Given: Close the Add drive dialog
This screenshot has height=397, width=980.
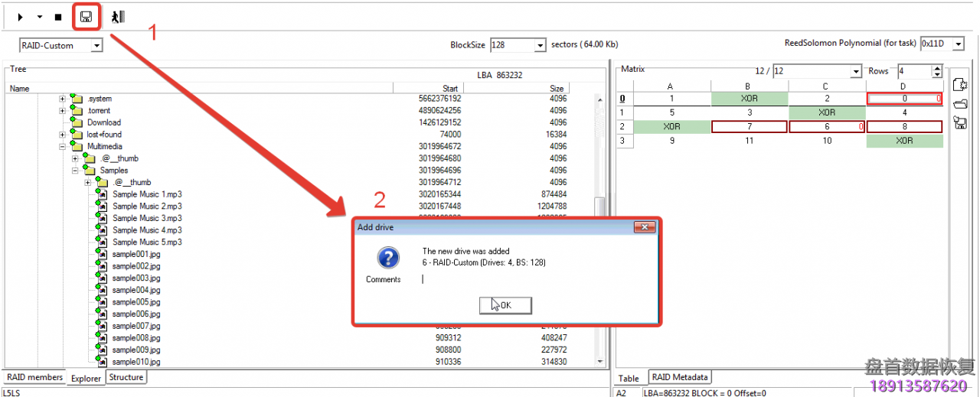Looking at the screenshot, I should coord(645,227).
